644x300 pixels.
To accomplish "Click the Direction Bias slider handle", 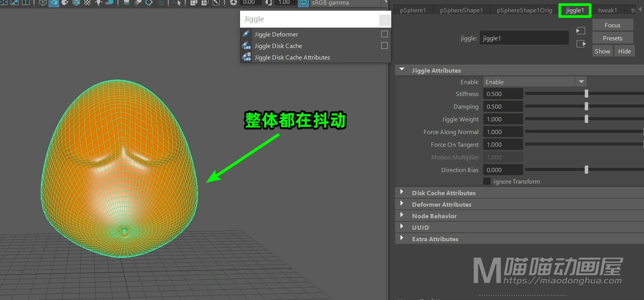I will (586, 169).
